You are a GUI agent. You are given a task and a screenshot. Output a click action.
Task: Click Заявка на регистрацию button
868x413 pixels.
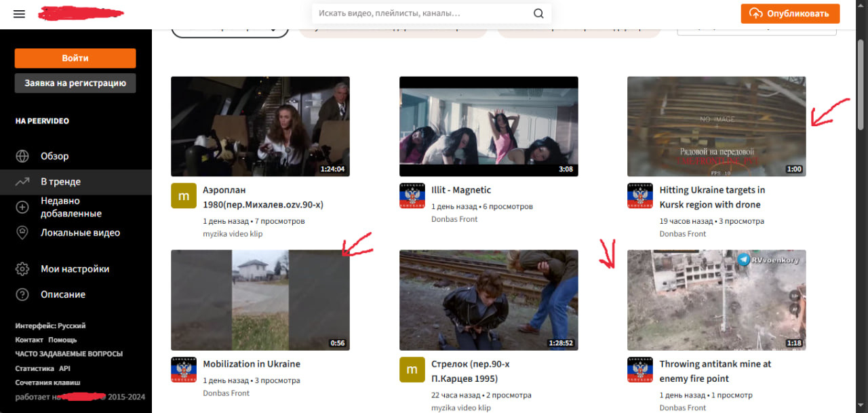click(x=75, y=83)
